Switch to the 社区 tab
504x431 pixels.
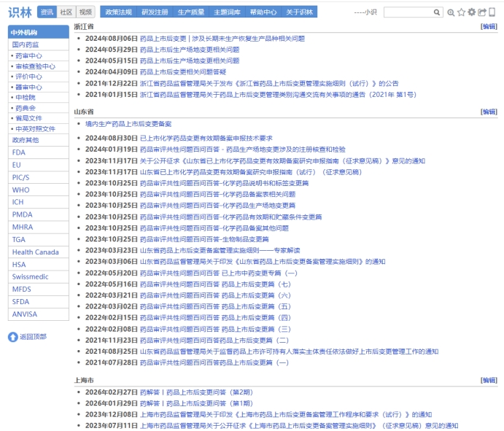click(66, 12)
